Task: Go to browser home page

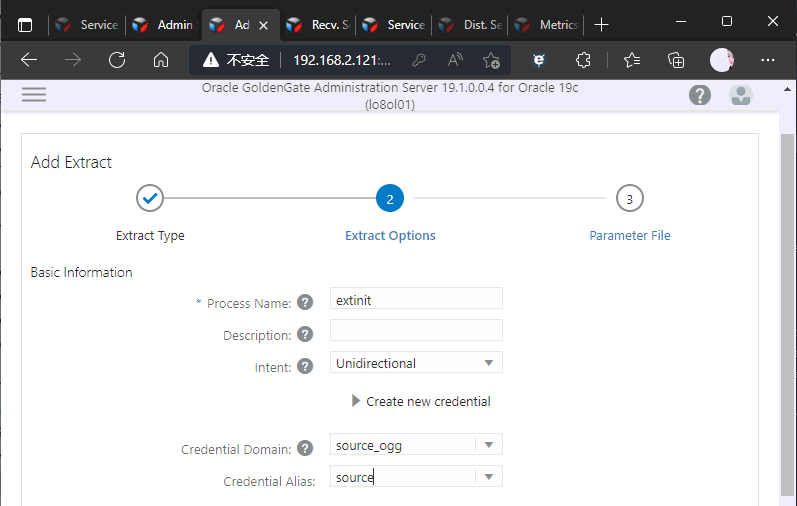Action: click(x=160, y=60)
